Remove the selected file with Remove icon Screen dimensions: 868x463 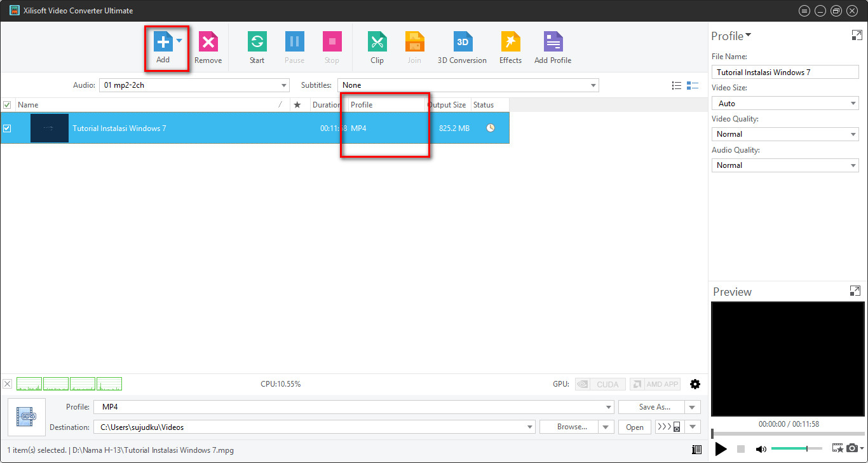pos(208,42)
